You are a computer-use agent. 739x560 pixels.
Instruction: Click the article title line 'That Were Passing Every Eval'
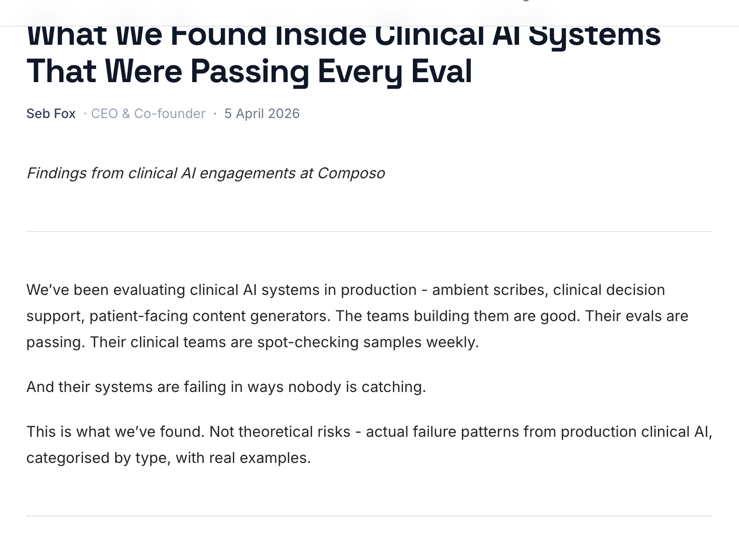[x=250, y=71]
